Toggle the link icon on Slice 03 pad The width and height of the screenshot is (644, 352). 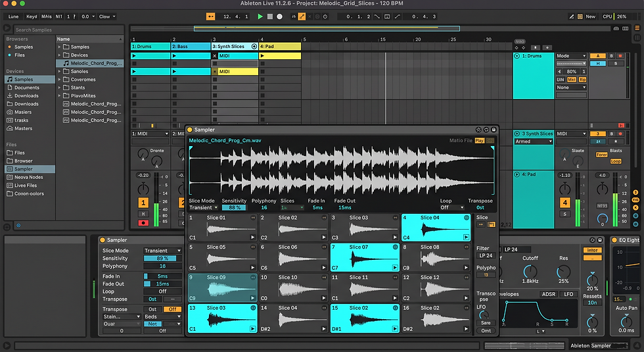click(x=395, y=218)
